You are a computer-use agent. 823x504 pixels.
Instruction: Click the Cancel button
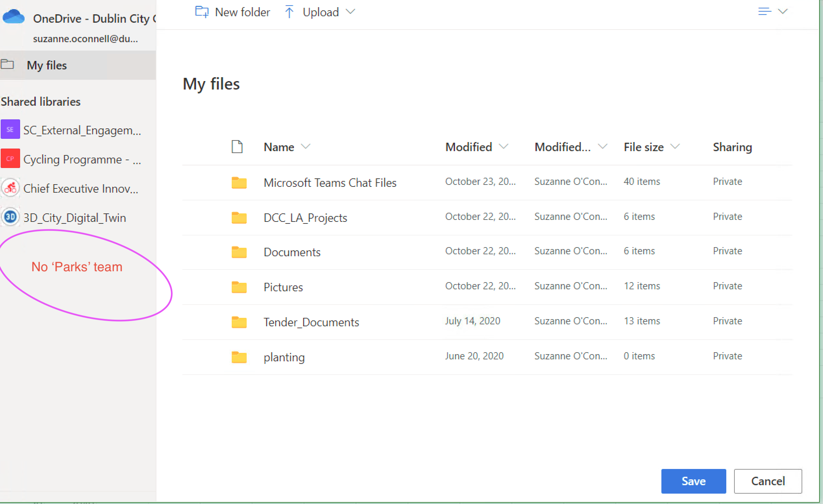pyautogui.click(x=768, y=481)
